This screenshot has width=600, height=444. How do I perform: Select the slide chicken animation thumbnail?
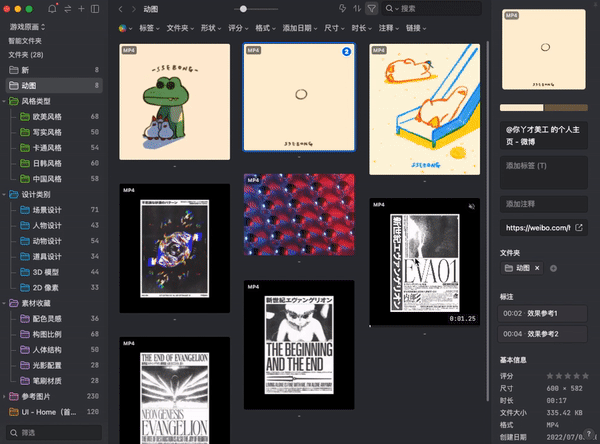click(424, 109)
